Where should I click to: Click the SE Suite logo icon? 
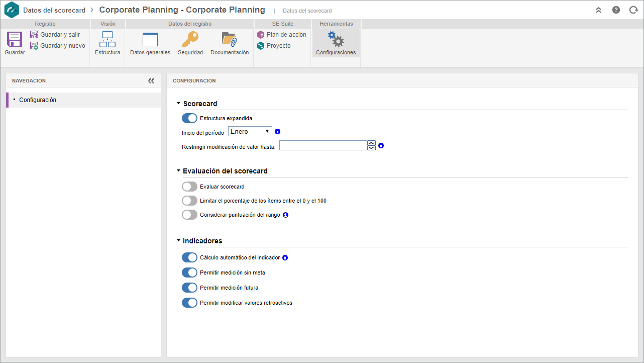click(12, 10)
